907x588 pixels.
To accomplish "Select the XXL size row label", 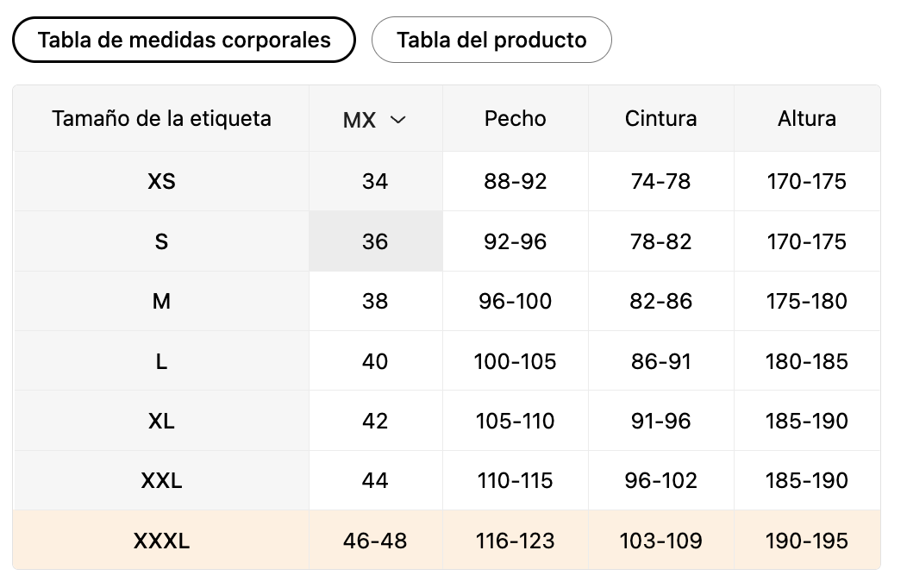I will tap(161, 480).
